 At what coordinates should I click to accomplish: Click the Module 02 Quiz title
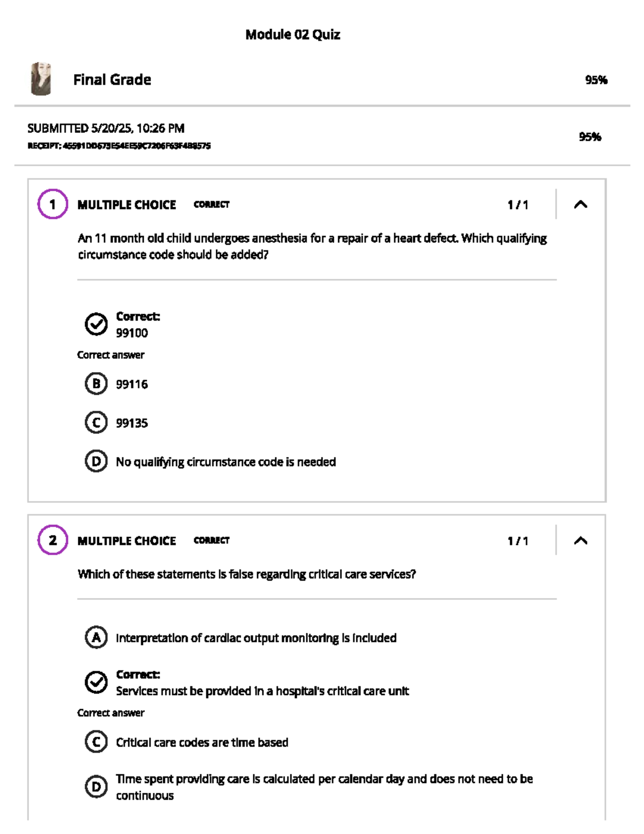[x=292, y=34]
